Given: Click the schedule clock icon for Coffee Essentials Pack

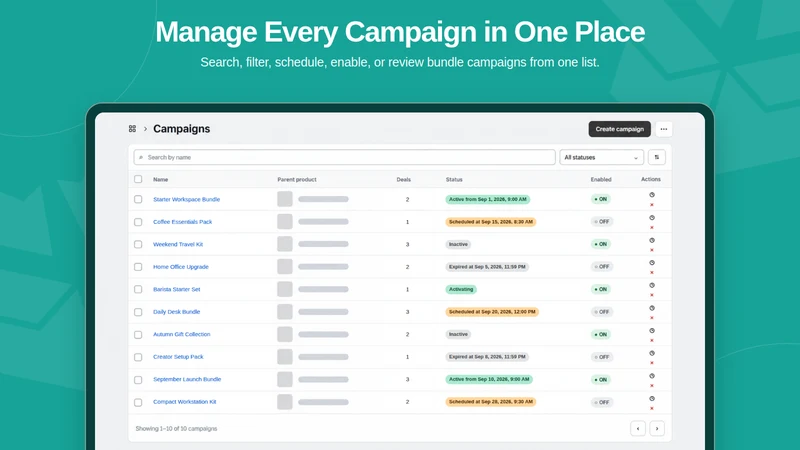Looking at the screenshot, I should click(x=652, y=218).
